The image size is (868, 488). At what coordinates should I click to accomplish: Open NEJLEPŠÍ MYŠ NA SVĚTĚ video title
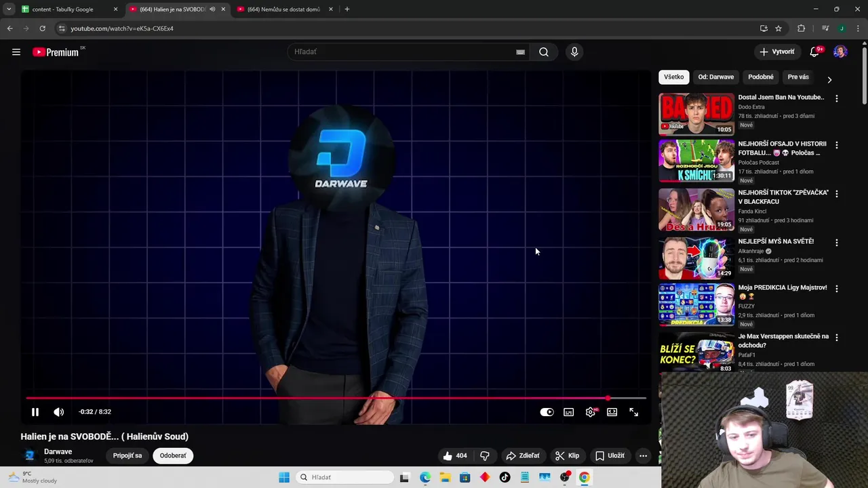click(x=776, y=241)
